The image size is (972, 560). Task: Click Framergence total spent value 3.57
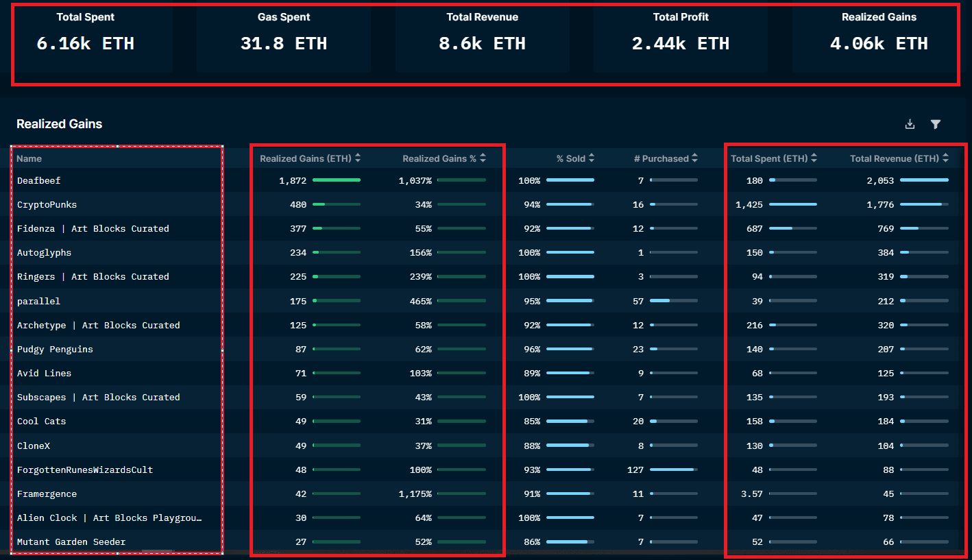point(752,494)
